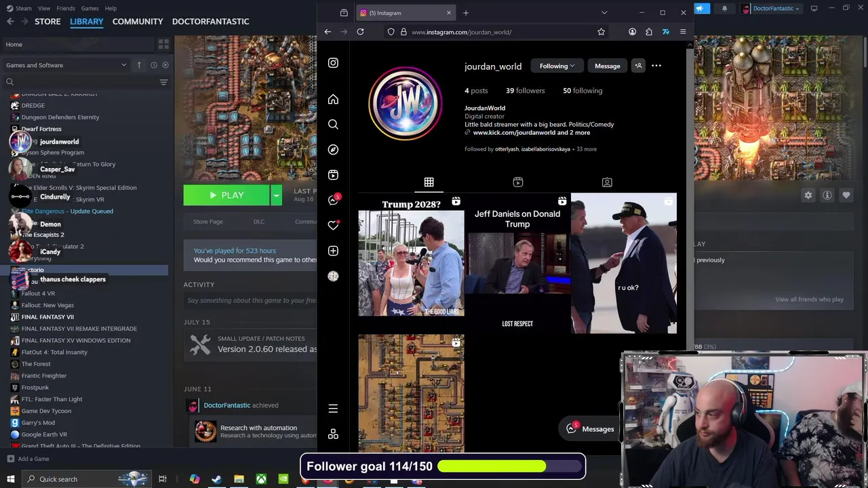Open a new browser tab
The width and height of the screenshot is (868, 488).
click(466, 13)
